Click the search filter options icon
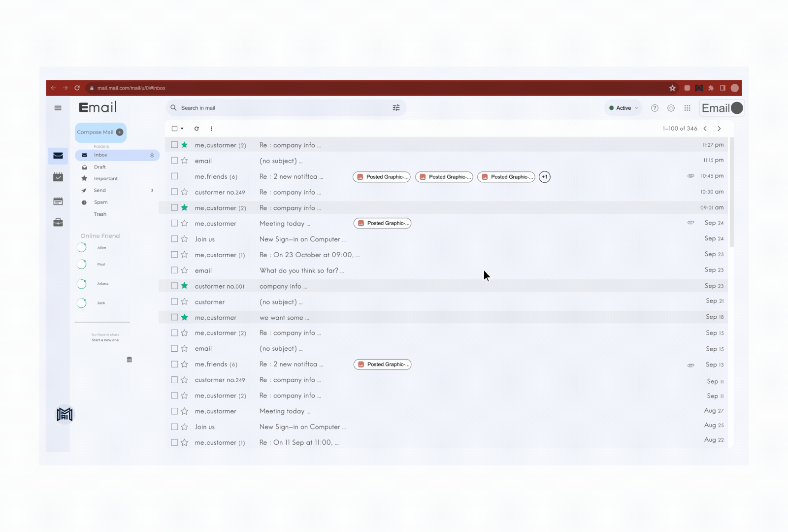Viewport: 788px width, 532px height. click(396, 107)
